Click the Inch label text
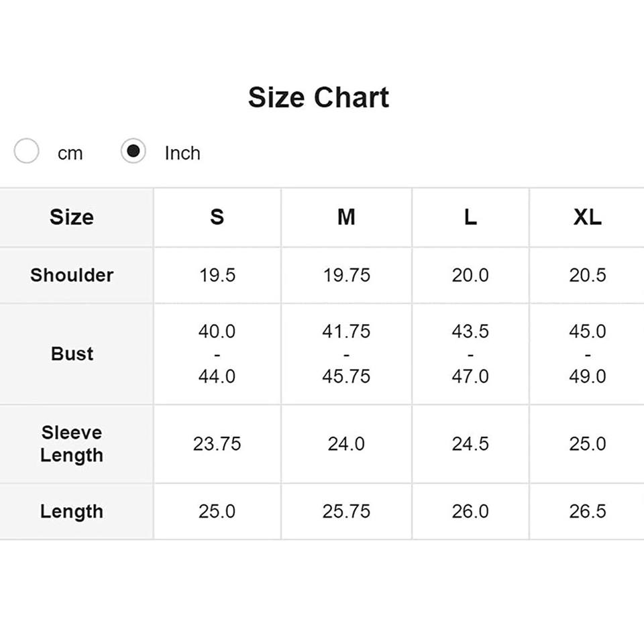 182,153
